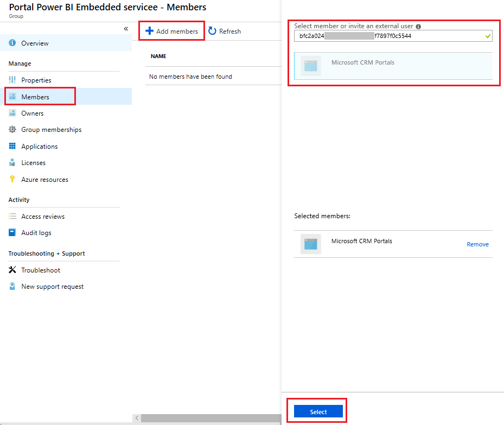Click the green validation checkmark in search field
Screen dimensions: 504x425
coord(488,36)
